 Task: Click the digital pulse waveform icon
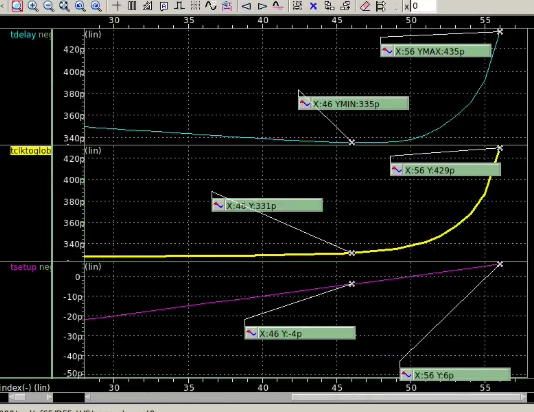click(x=179, y=6)
